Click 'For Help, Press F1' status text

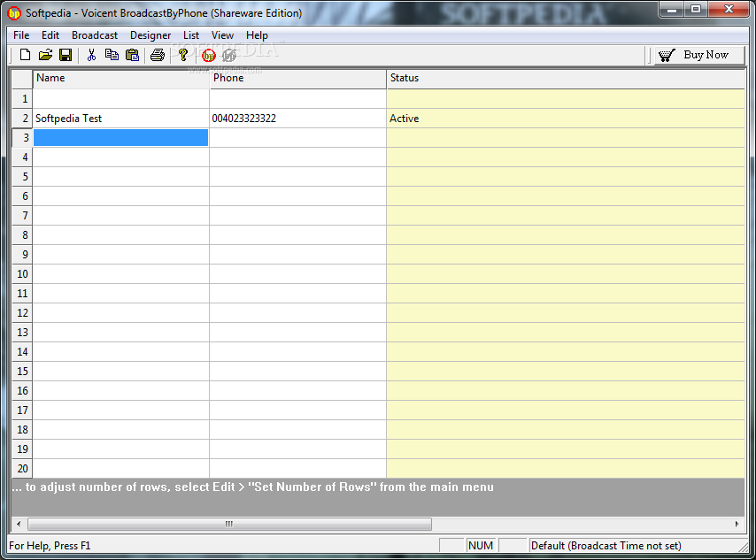click(50, 546)
